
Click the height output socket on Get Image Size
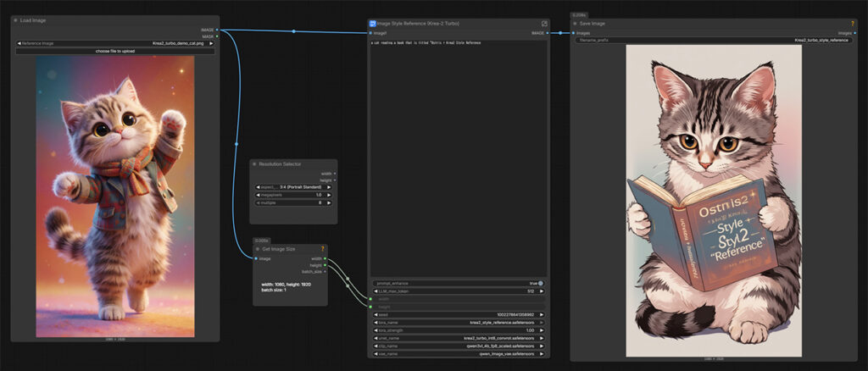coord(325,265)
